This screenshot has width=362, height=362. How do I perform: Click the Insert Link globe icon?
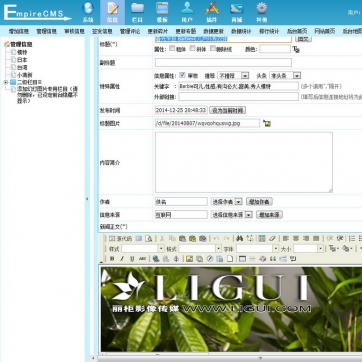pos(156,259)
